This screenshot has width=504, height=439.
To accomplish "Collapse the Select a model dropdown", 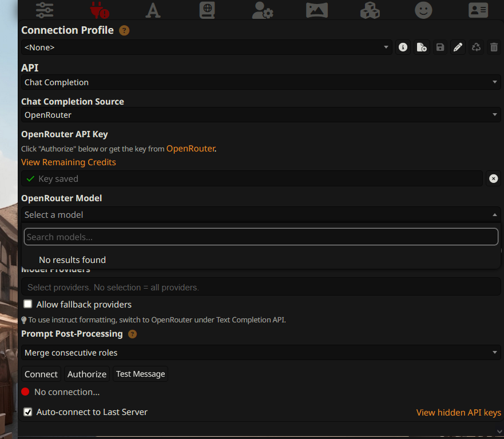I will (x=261, y=214).
